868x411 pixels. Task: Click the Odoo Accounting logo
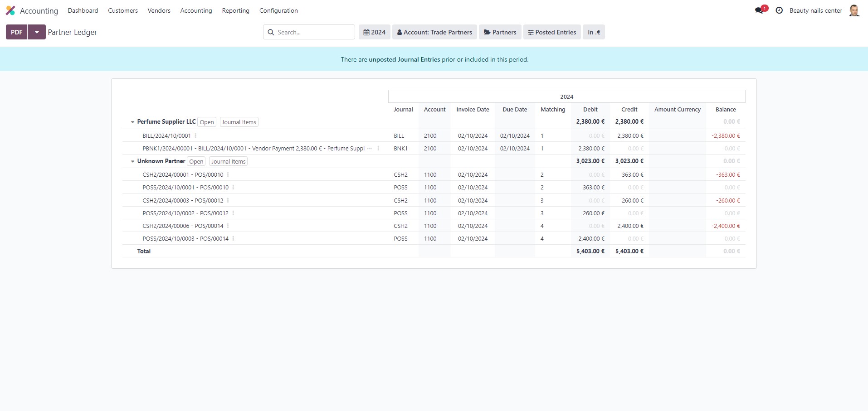click(x=10, y=10)
